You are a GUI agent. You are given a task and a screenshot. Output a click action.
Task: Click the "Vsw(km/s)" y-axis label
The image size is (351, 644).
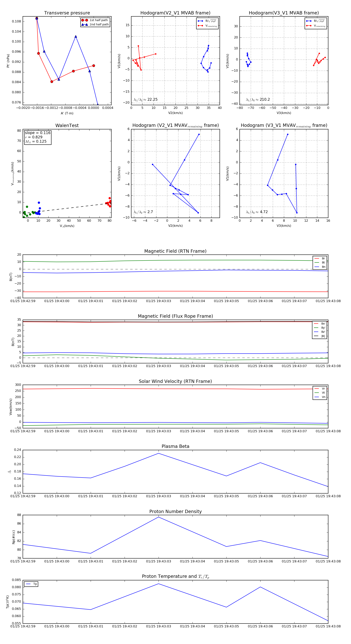pos(11,407)
